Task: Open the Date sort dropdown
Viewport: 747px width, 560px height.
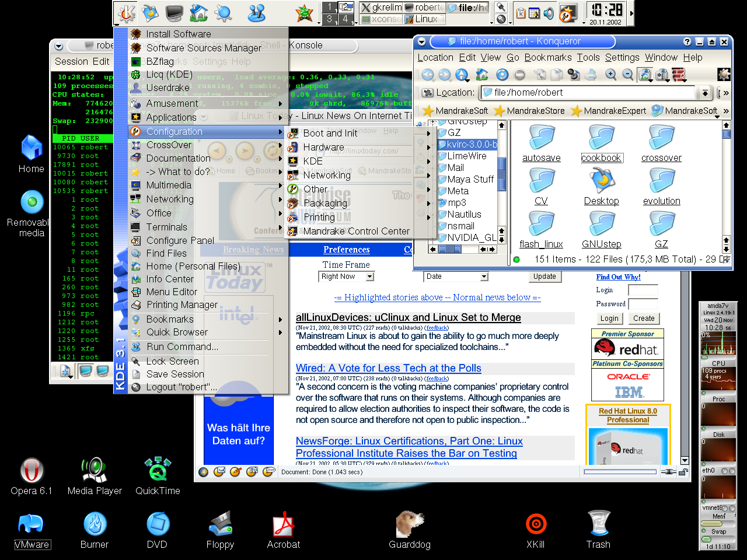Action: pos(456,276)
